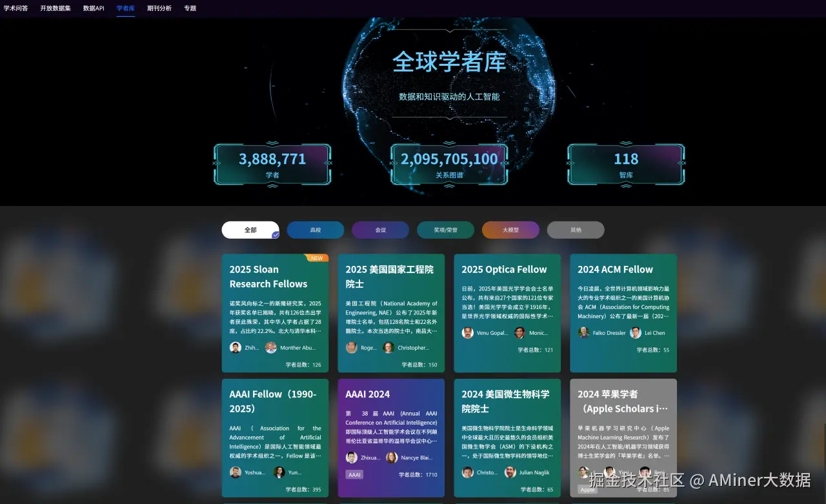Screen dimensions: 826x504
Task: Toggle the 其他 filter pill
Action: 575,230
